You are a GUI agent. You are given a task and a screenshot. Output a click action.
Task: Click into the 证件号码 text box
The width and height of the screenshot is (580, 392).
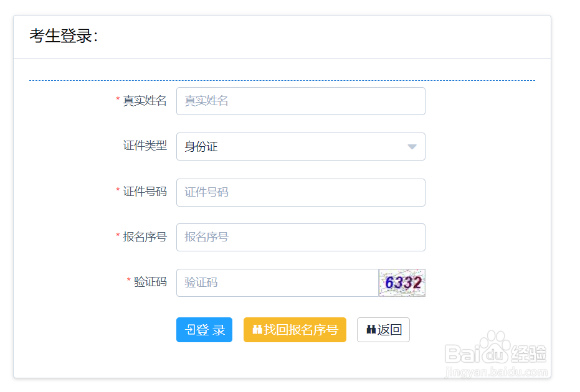[300, 192]
